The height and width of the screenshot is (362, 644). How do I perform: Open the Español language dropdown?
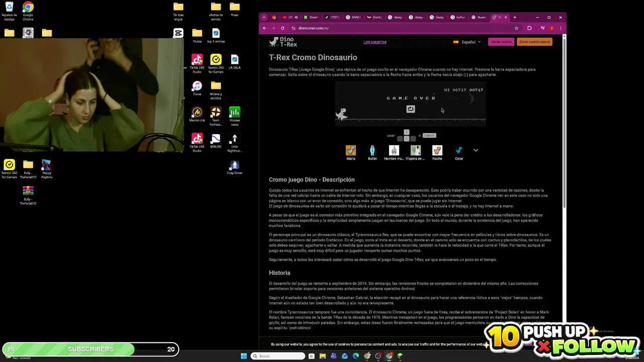click(467, 42)
